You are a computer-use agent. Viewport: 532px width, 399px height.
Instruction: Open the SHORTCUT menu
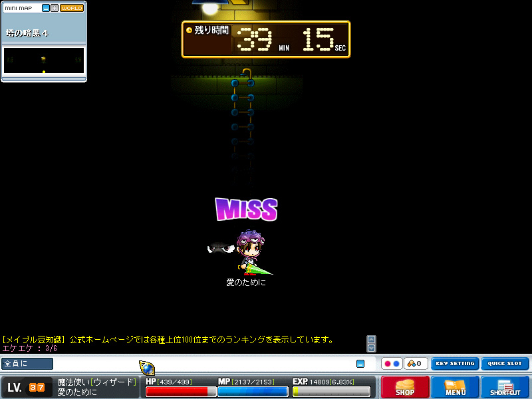pyautogui.click(x=505, y=387)
